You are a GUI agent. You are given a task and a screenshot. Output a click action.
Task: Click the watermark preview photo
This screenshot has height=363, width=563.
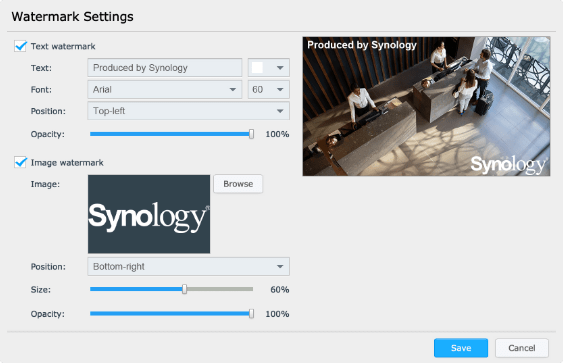point(426,106)
